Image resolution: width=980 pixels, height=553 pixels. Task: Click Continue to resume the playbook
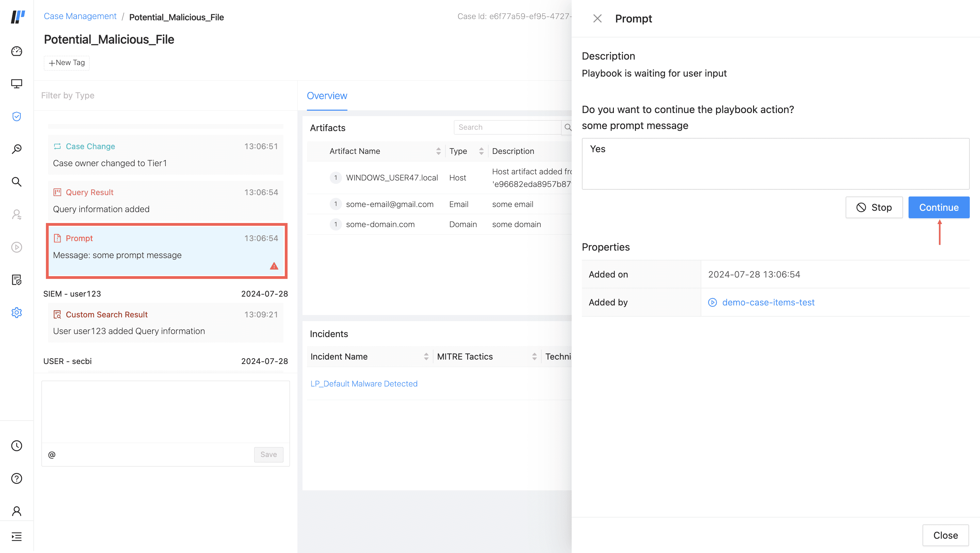click(x=938, y=207)
